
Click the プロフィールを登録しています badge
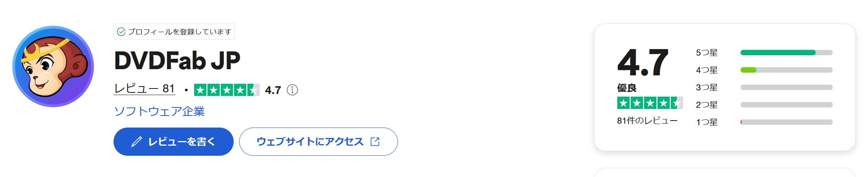click(174, 32)
